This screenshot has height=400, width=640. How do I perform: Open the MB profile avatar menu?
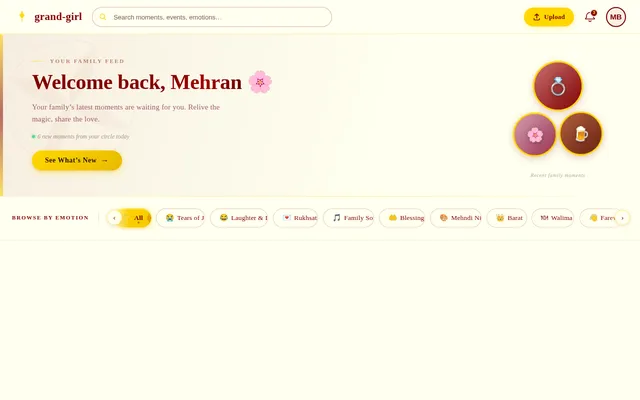(x=616, y=17)
